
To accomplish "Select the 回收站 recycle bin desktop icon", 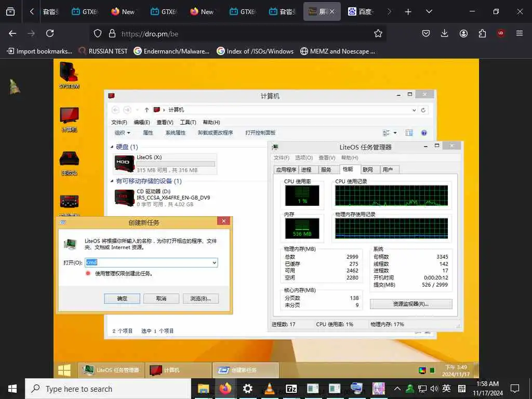I will click(x=69, y=163).
